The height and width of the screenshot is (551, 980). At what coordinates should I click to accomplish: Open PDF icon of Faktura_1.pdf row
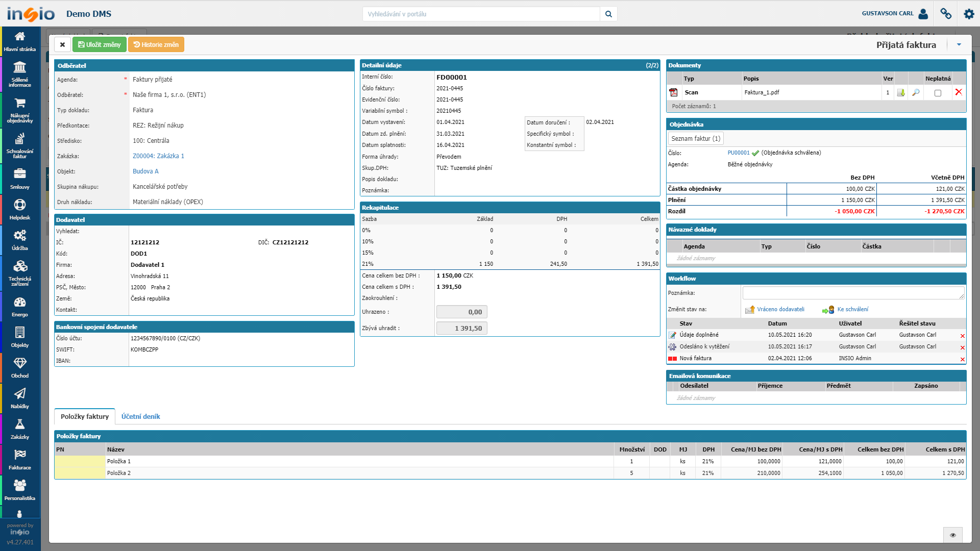point(673,92)
